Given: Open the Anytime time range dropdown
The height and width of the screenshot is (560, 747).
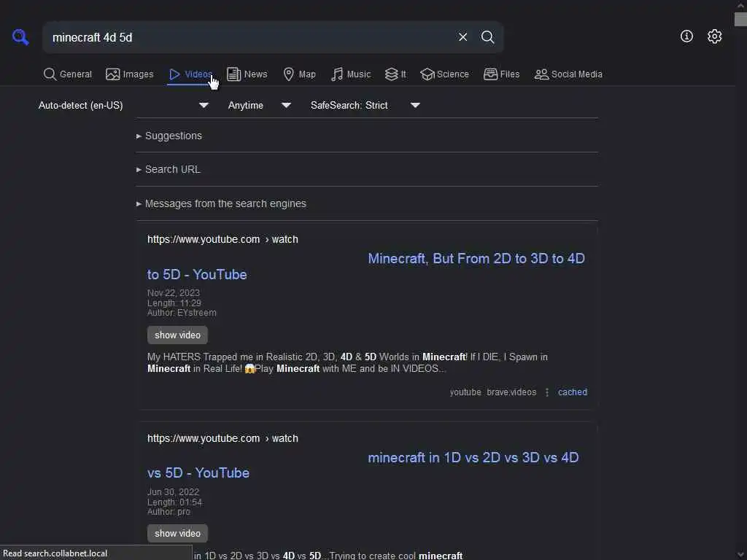Looking at the screenshot, I should 259,105.
